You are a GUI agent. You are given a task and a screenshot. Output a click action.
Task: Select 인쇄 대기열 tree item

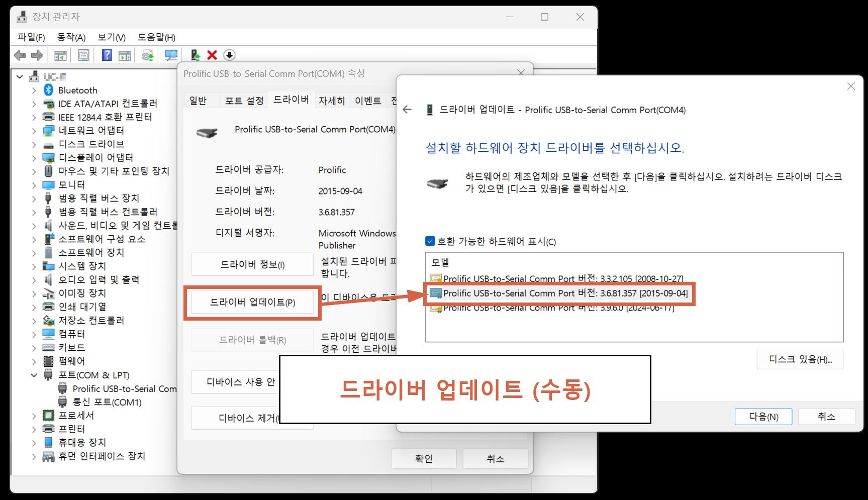point(82,307)
